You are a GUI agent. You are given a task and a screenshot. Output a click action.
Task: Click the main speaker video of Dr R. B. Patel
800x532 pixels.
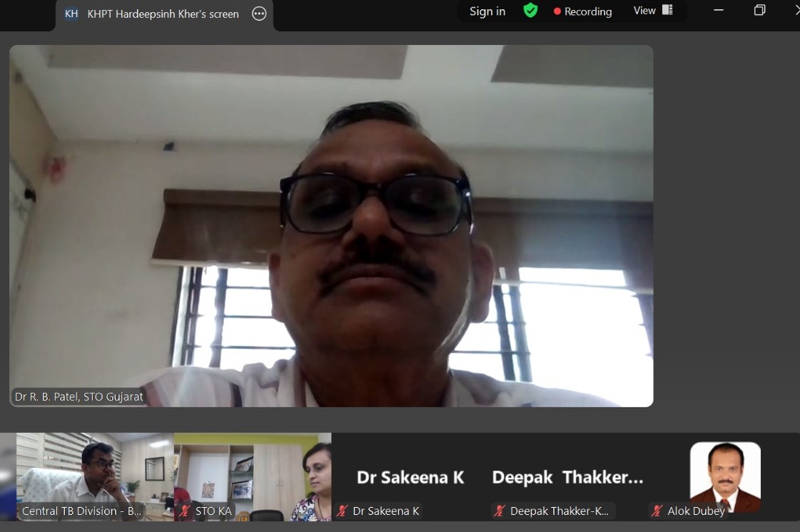(330, 226)
